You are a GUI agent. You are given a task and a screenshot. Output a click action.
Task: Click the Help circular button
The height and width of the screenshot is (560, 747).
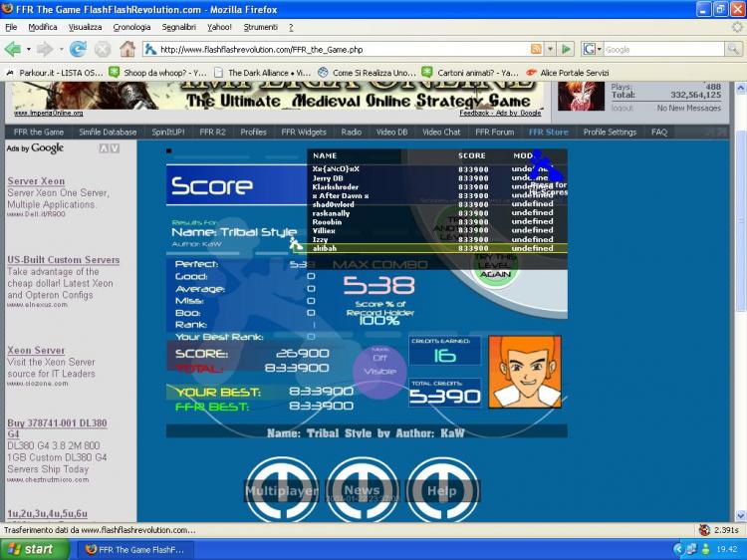pyautogui.click(x=441, y=490)
